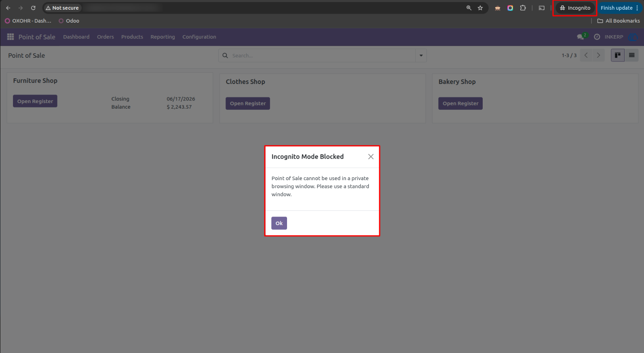Open the Products menu

(132, 37)
